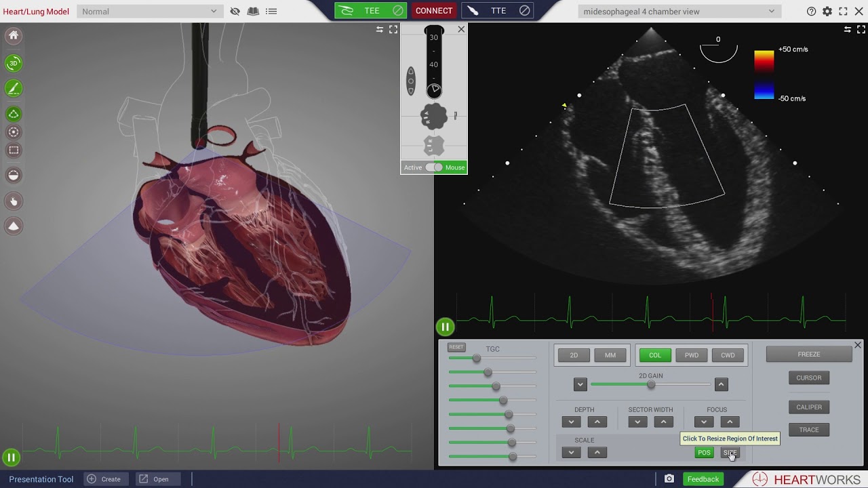Maximize the ultrasound view panel

[x=861, y=30]
